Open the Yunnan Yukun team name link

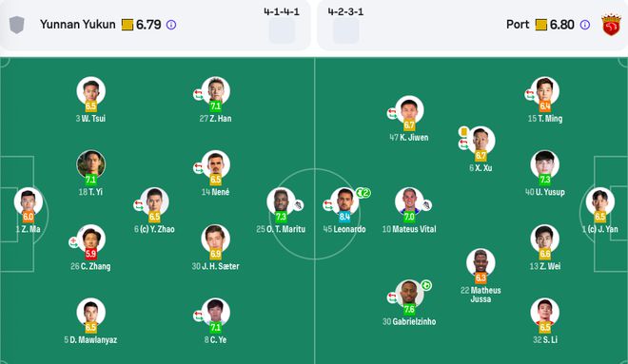point(78,25)
